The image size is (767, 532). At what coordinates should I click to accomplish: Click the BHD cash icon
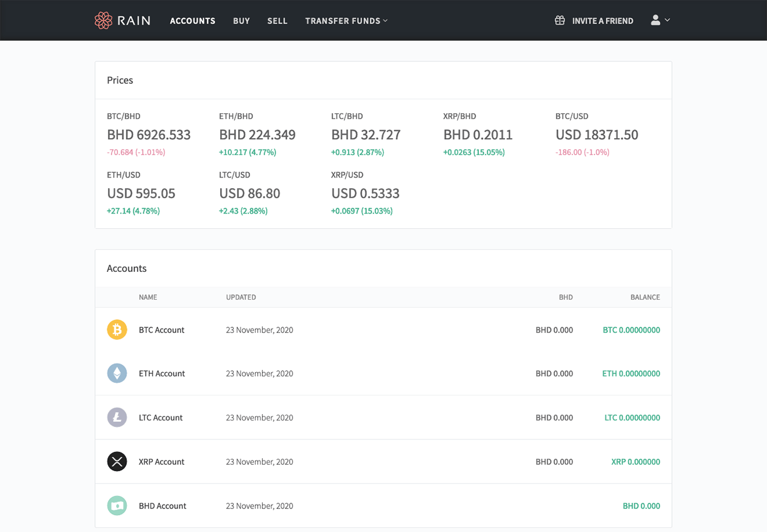click(117, 506)
